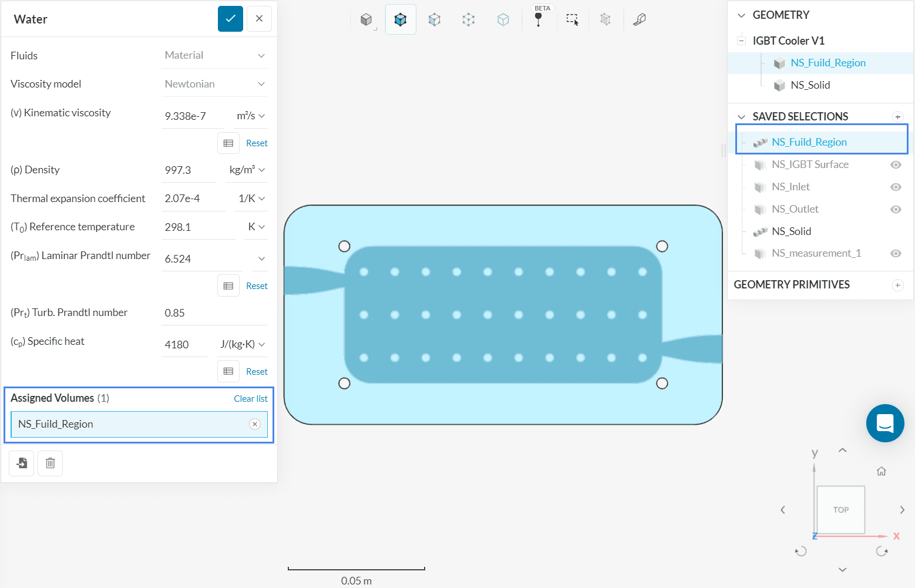Open the Viscosity model dropdown
This screenshot has width=915, height=588.
pos(214,84)
